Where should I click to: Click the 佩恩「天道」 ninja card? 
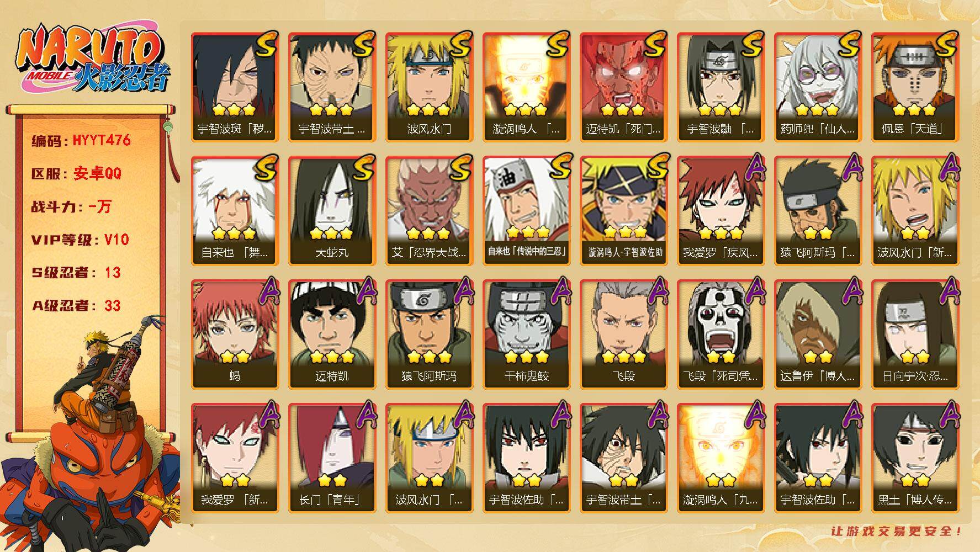coord(915,87)
